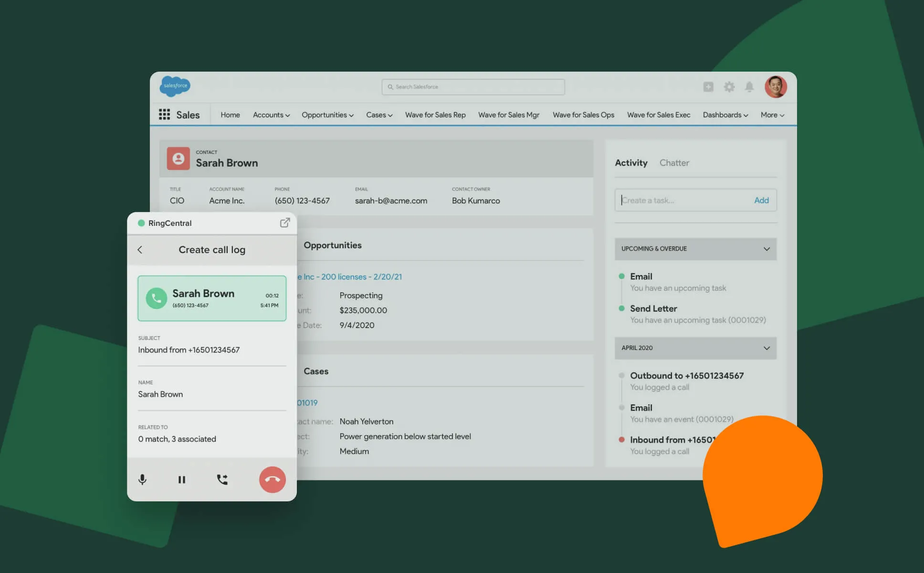The width and height of the screenshot is (924, 573).
Task: Go back from Create call log
Action: point(140,250)
